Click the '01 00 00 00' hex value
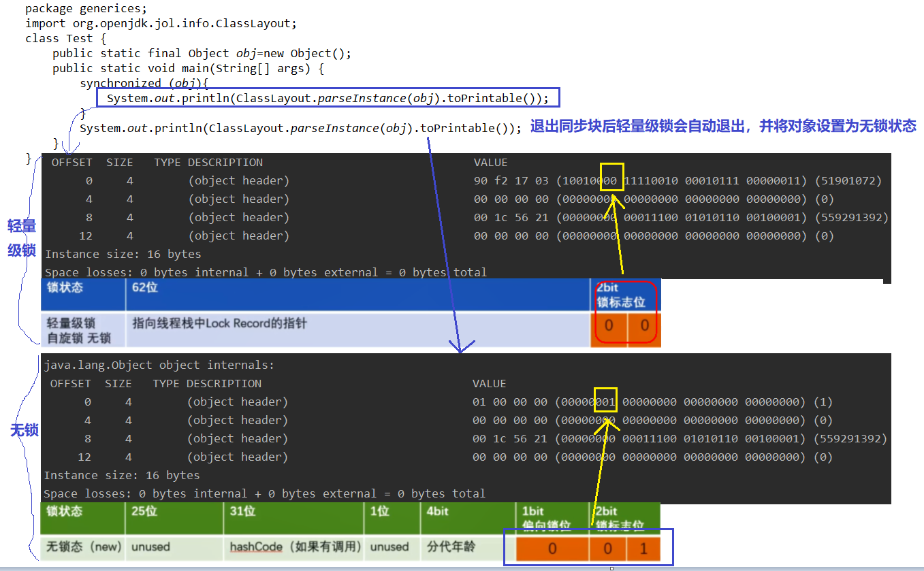Screen dimensions: 924x571 [509, 402]
